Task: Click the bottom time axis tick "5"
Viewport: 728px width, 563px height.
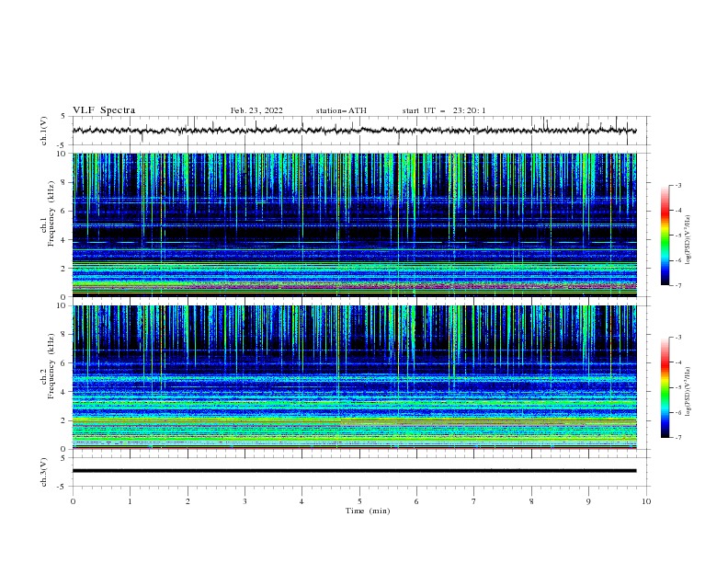Action: tap(359, 501)
